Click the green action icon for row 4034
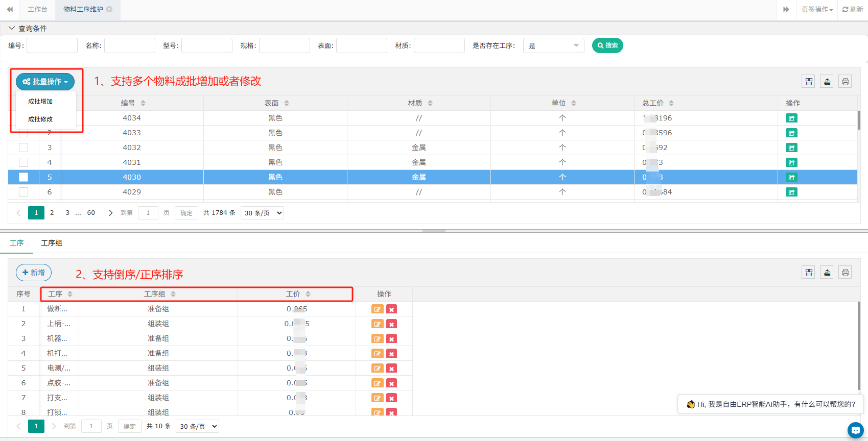The width and height of the screenshot is (868, 441). (x=791, y=118)
